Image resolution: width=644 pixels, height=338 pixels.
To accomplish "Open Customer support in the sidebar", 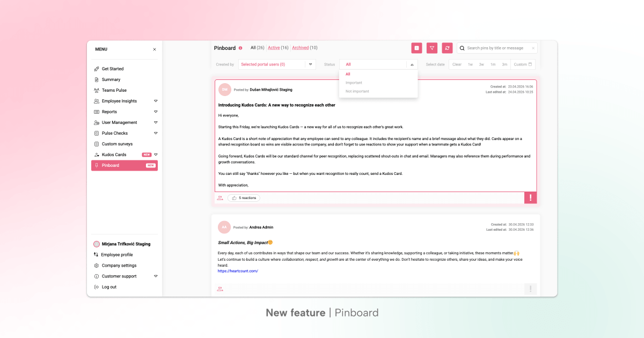I will [119, 276].
